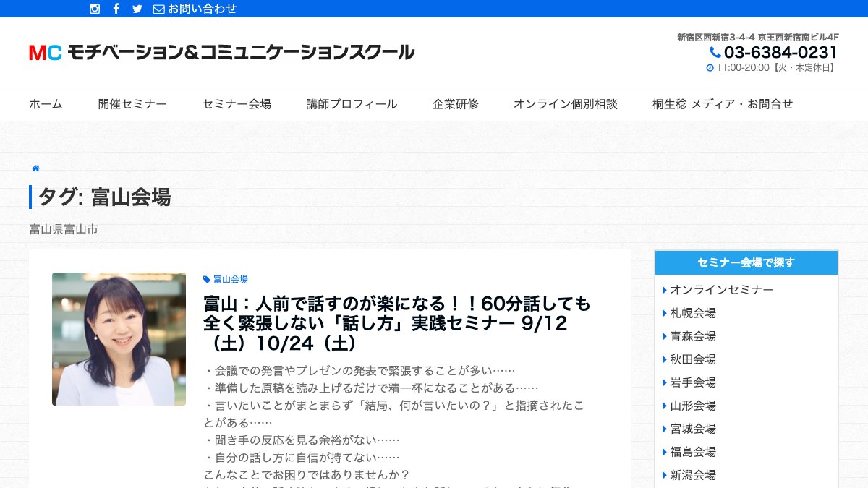Open the 富山 seminar article title
The height and width of the screenshot is (488, 868).
pos(397,322)
